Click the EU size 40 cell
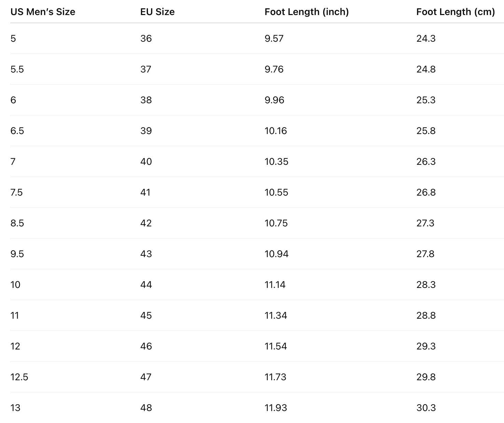 tap(146, 161)
